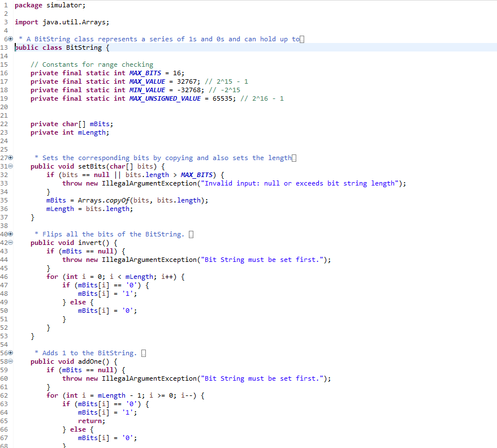
Task: Collapse the addOne method body
Action: (9, 361)
